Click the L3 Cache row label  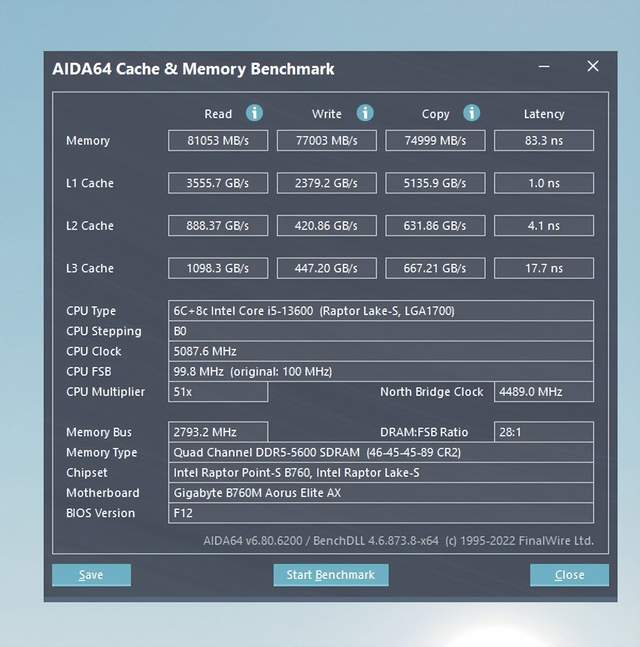[90, 268]
